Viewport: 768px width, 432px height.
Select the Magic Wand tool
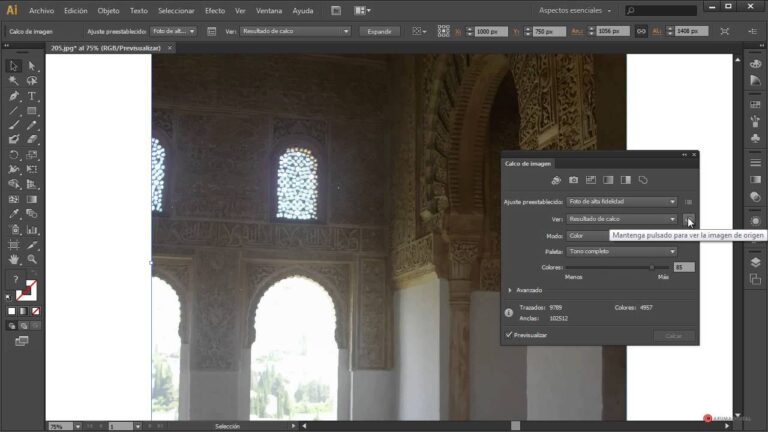[x=14, y=80]
